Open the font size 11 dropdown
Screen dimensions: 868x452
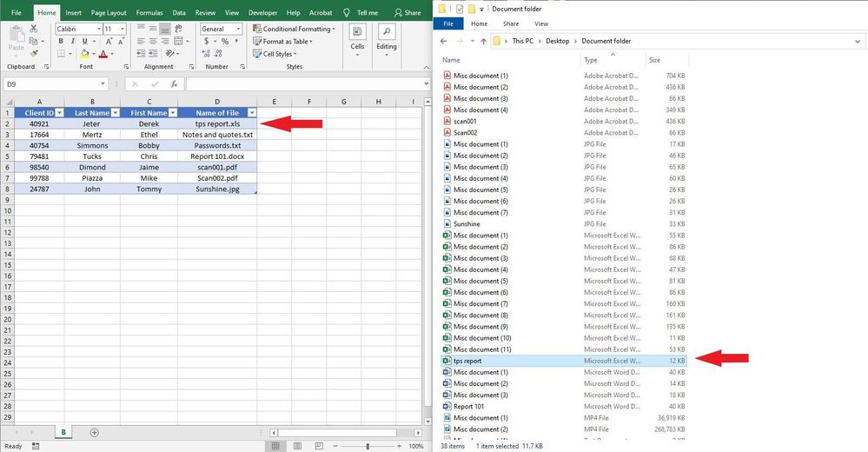tap(123, 29)
